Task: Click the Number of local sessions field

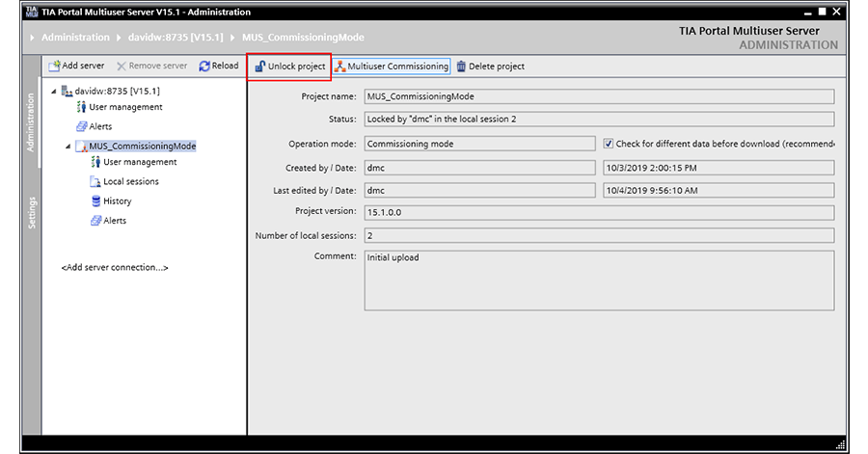Action: click(x=599, y=235)
